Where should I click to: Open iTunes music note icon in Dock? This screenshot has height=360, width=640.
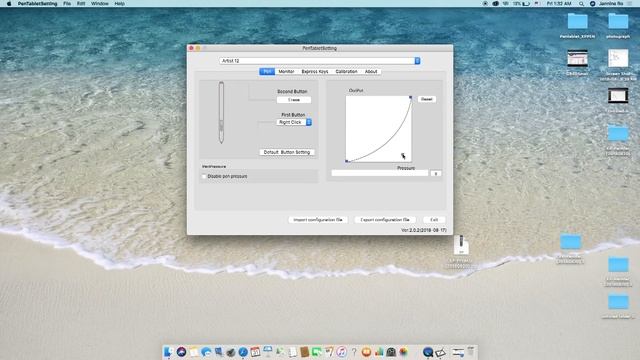[342, 352]
